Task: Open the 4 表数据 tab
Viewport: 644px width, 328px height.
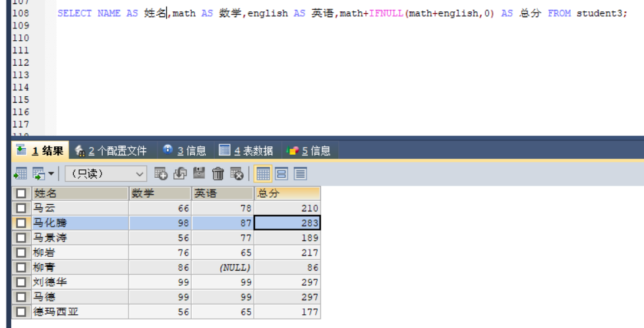Action: point(246,151)
